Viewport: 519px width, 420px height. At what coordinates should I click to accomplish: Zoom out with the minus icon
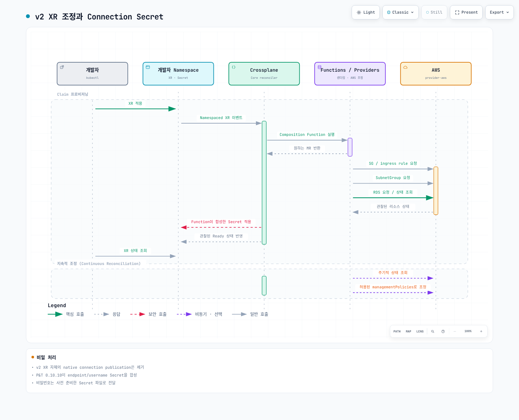(455, 331)
